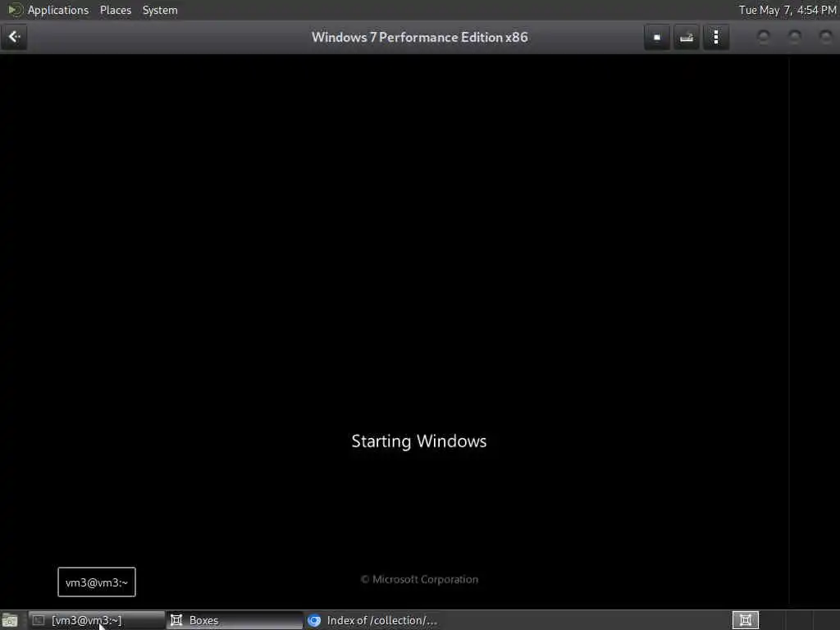The height and width of the screenshot is (630, 840).
Task: Switch to the [vm3@vm3:~] terminal taskbar item
Action: click(97, 620)
